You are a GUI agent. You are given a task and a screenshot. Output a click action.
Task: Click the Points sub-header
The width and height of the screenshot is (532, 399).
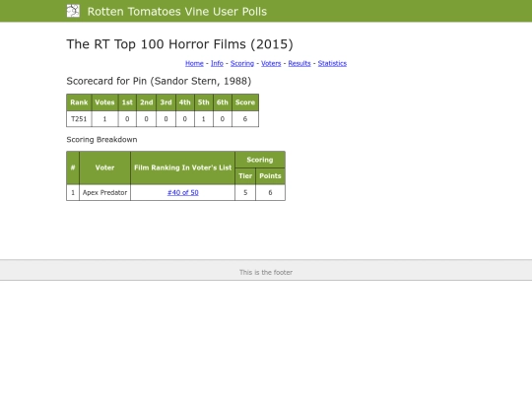click(270, 176)
